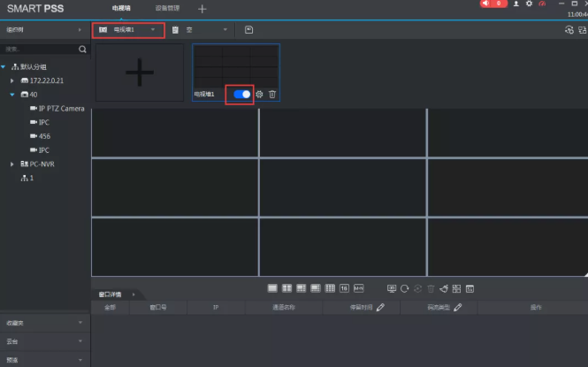Edit 停留时间 with pencil icon
588x367 pixels.
coord(380,307)
